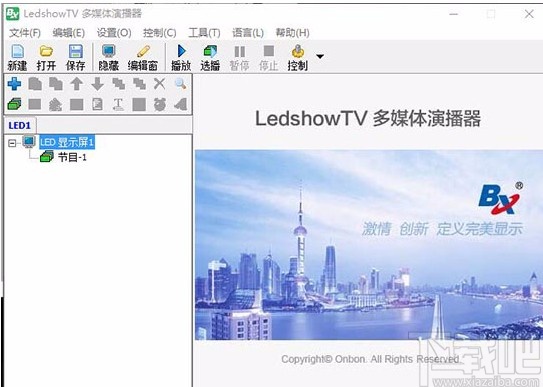
Task: Click the Bx application icon in title bar
Action: tap(13, 14)
